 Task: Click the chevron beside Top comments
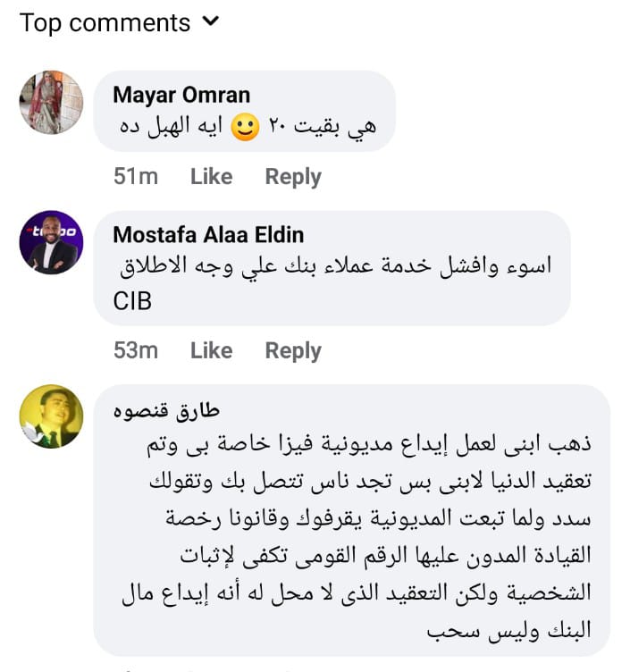[212, 22]
